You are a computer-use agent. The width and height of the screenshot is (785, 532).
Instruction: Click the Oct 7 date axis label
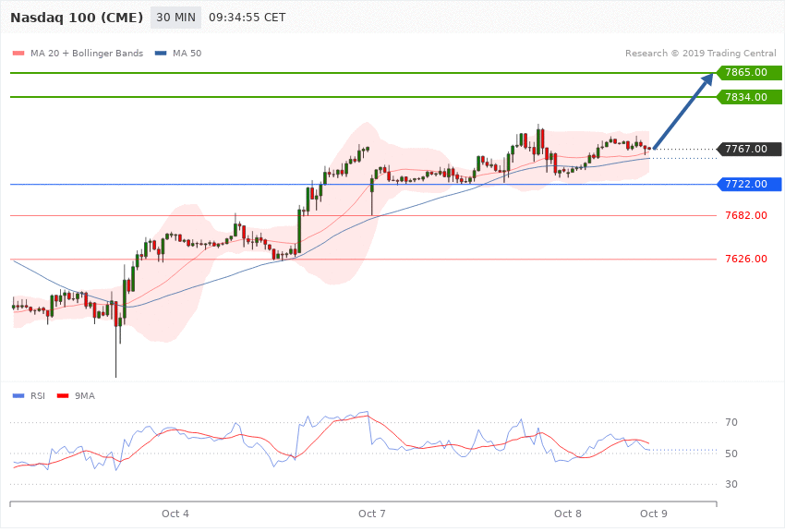[x=372, y=514]
